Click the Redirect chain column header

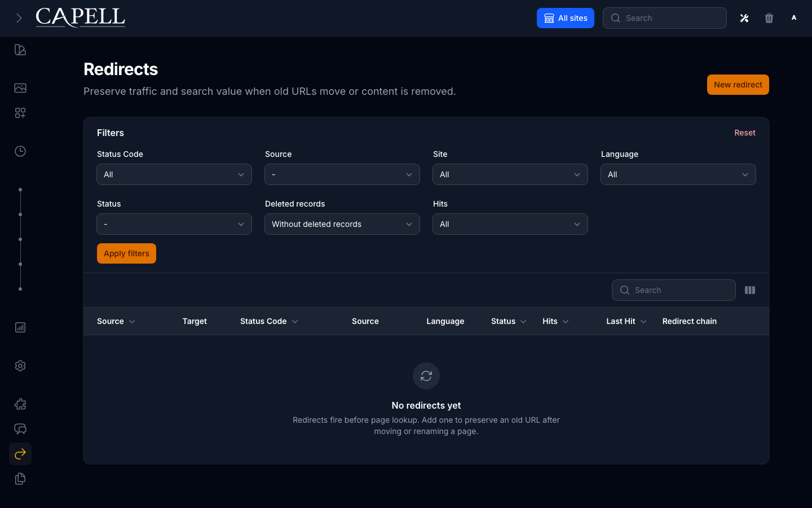(x=690, y=321)
